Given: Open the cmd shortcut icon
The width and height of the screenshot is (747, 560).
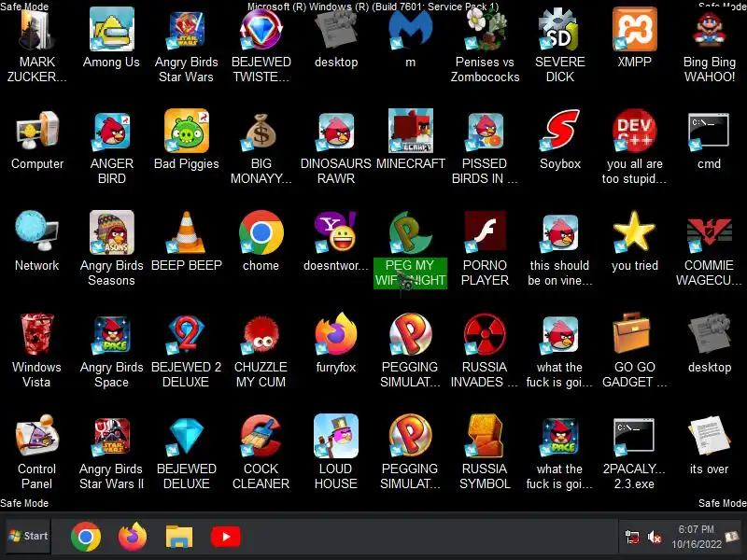Looking at the screenshot, I should tap(709, 131).
